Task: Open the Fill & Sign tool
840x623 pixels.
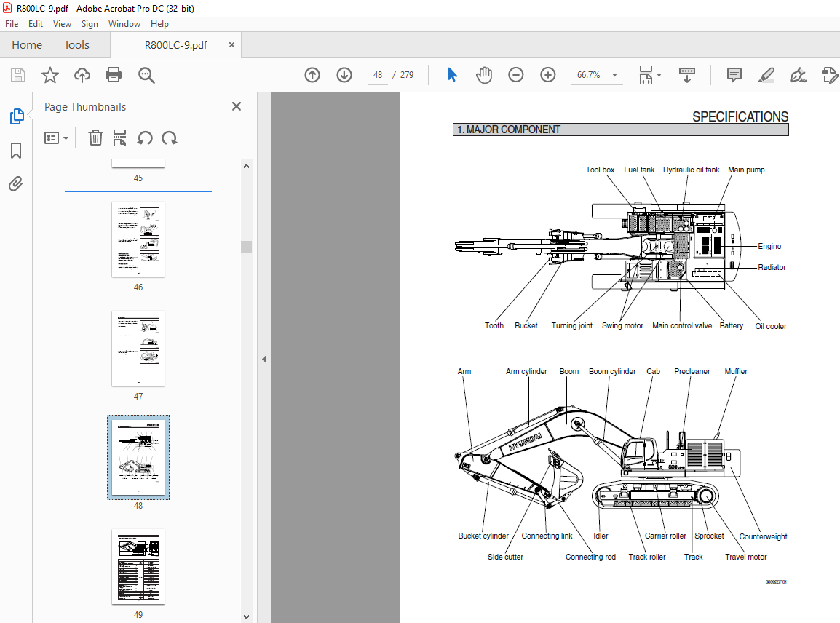Action: tap(799, 75)
